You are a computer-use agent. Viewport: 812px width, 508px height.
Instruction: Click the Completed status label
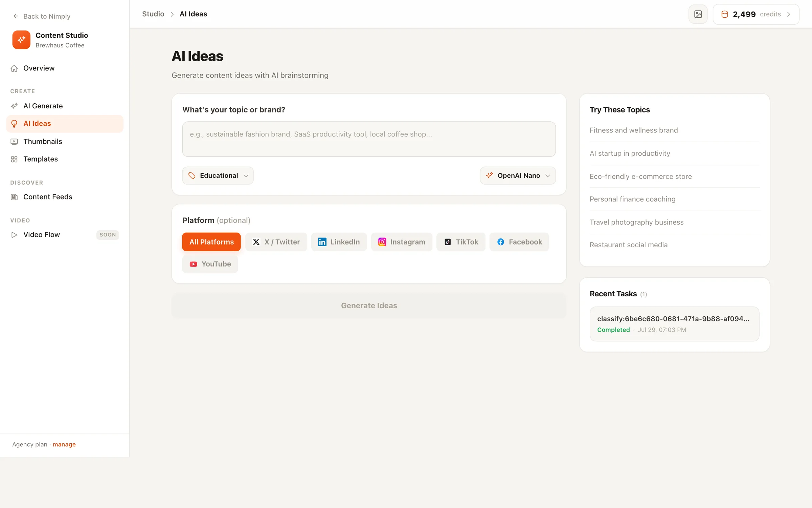point(613,330)
